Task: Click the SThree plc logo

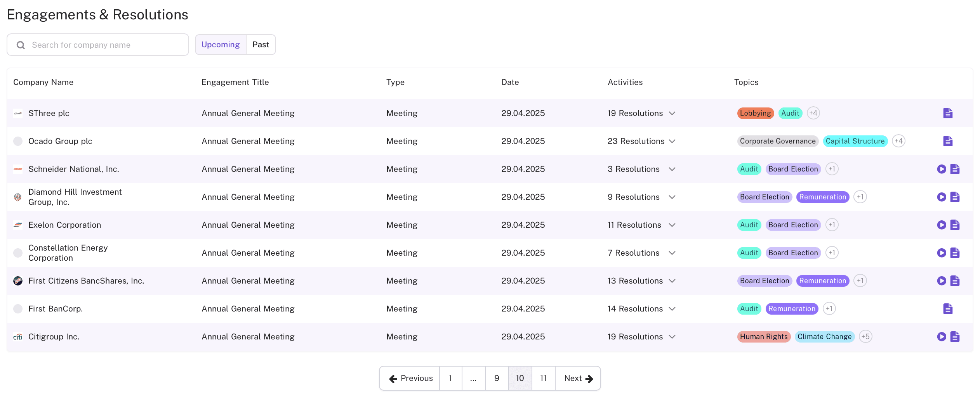Action: click(x=18, y=113)
